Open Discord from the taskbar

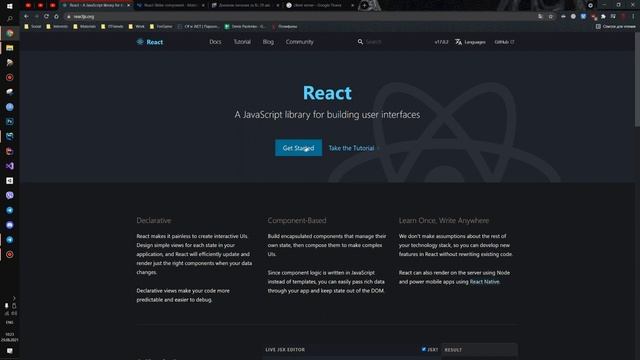tap(10, 225)
